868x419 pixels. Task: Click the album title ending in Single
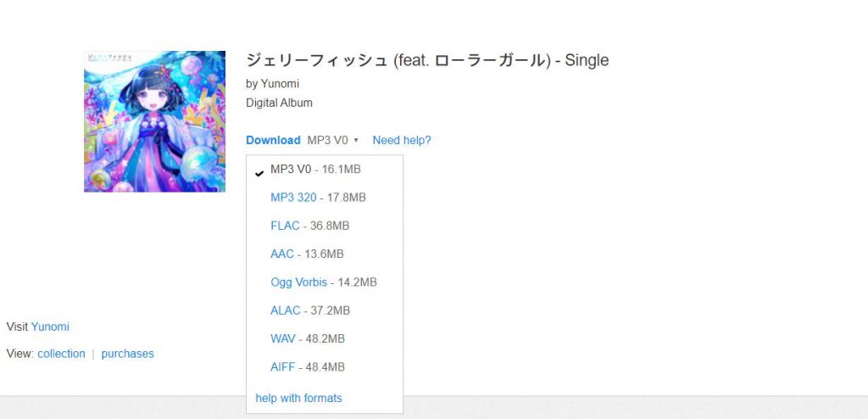tap(427, 60)
